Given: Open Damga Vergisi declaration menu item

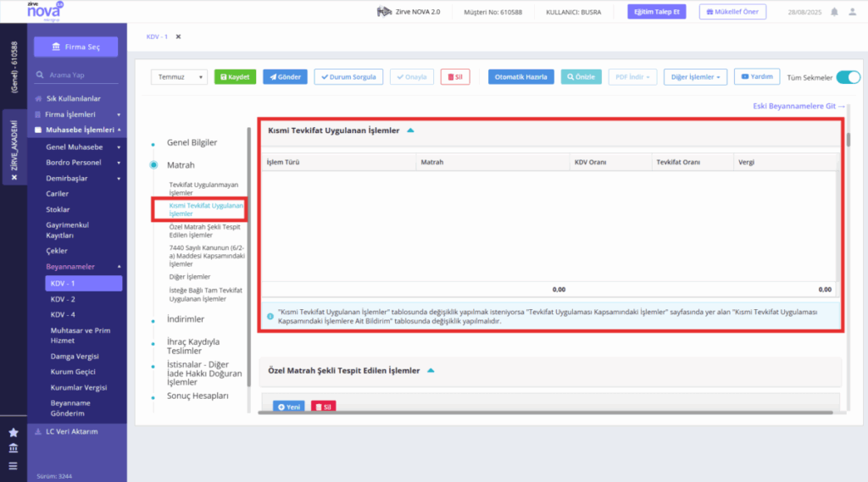Looking at the screenshot, I should tap(75, 357).
